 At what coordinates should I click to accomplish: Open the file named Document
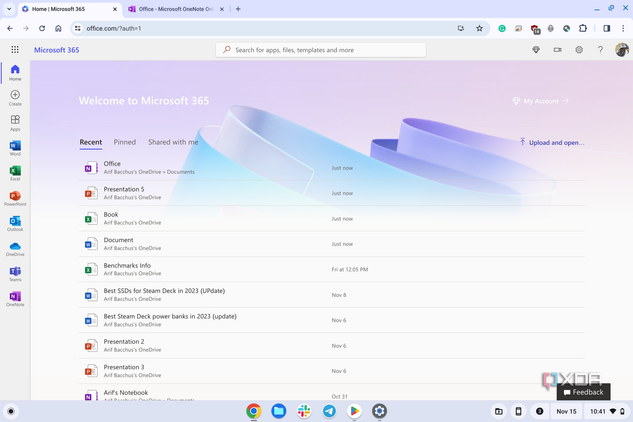(331, 244)
